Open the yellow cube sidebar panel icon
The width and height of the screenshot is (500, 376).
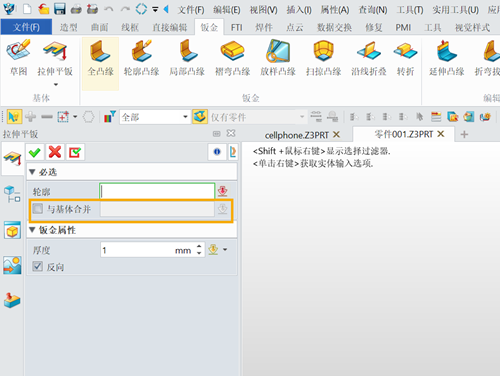click(12, 230)
